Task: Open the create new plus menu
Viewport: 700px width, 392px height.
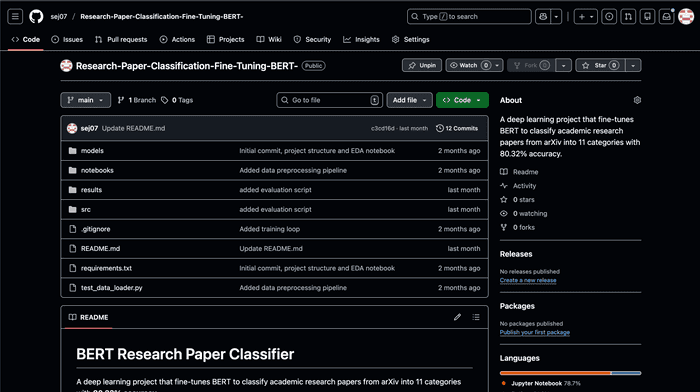Action: pyautogui.click(x=586, y=17)
